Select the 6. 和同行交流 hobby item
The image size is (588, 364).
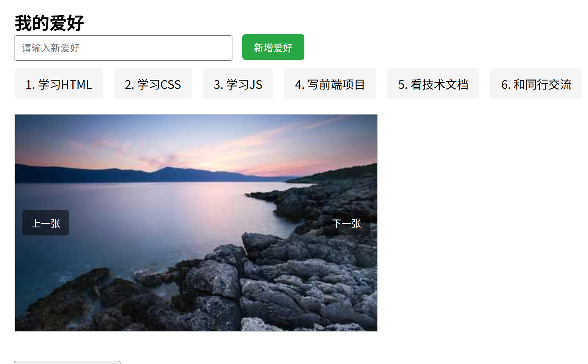[x=536, y=84]
